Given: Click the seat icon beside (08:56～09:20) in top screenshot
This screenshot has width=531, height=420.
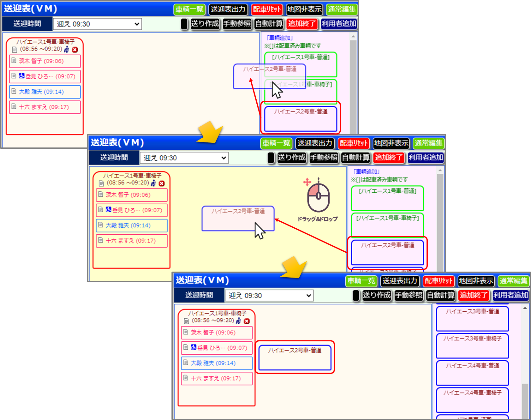Looking at the screenshot, I should pos(67,49).
